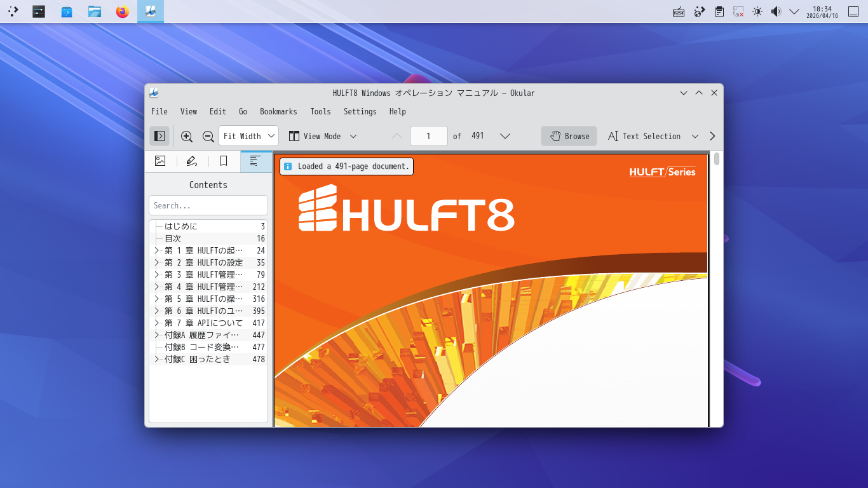
Task: Click the clock showing 10:34
Action: (x=822, y=11)
